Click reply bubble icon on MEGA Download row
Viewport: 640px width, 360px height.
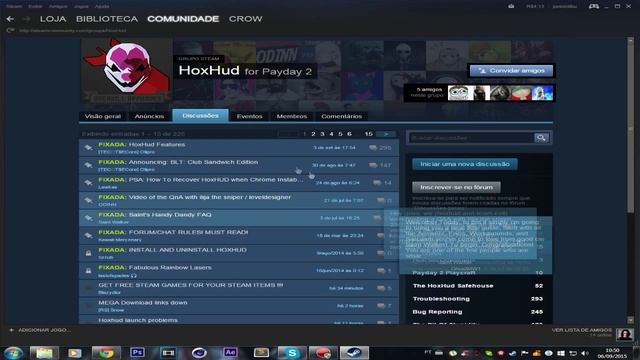click(x=380, y=306)
